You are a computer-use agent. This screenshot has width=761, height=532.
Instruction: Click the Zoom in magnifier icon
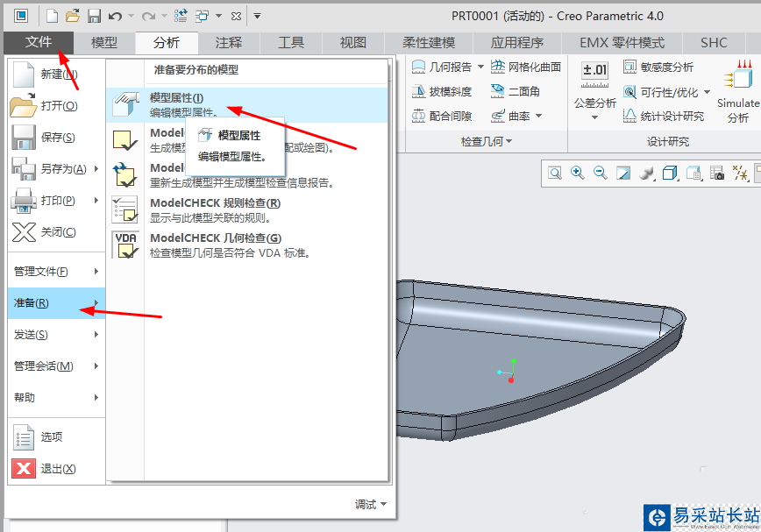578,173
